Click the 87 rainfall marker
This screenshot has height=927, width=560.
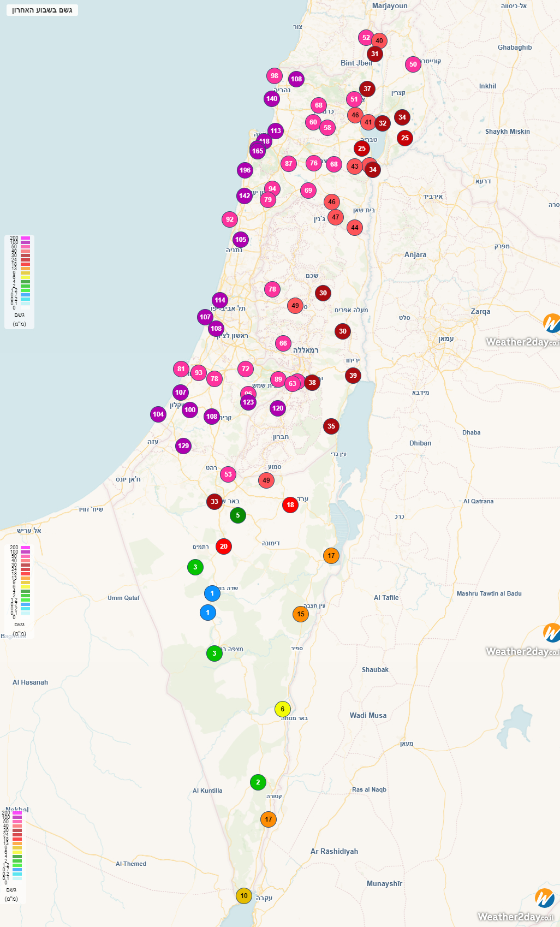click(289, 164)
